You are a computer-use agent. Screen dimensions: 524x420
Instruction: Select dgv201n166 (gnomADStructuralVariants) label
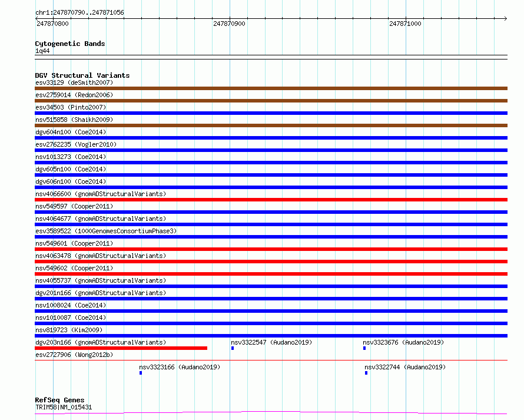pos(101,293)
